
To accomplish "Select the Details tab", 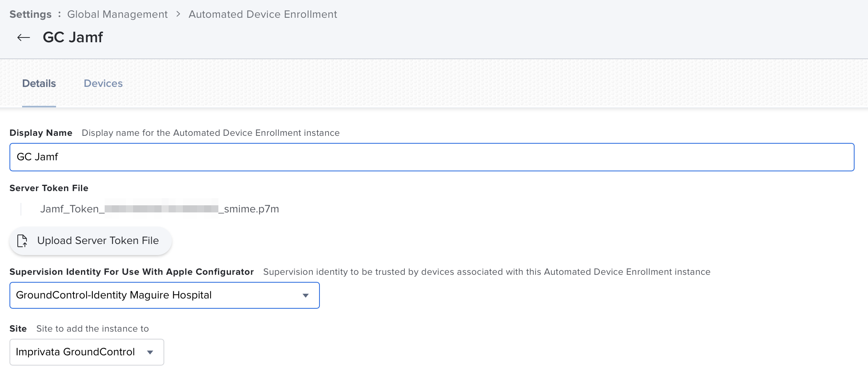I will point(39,83).
